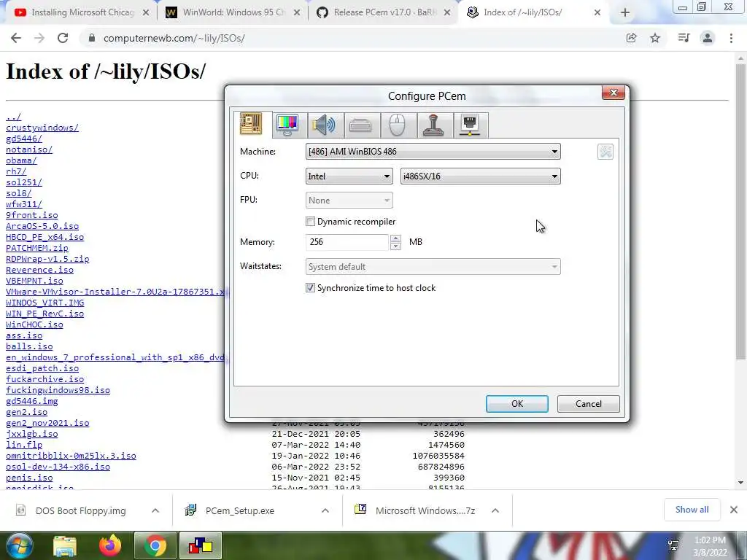Click the Chrome taskbar icon

[155, 545]
